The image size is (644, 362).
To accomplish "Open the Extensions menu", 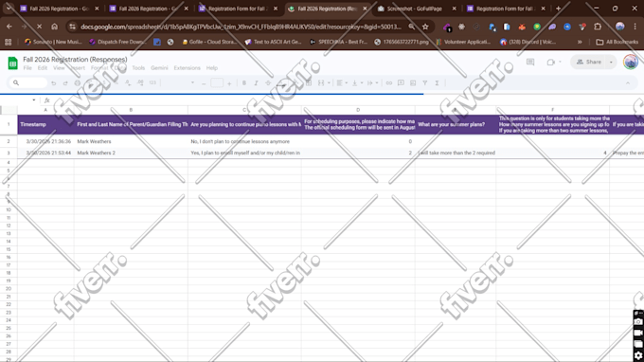I will click(x=187, y=68).
